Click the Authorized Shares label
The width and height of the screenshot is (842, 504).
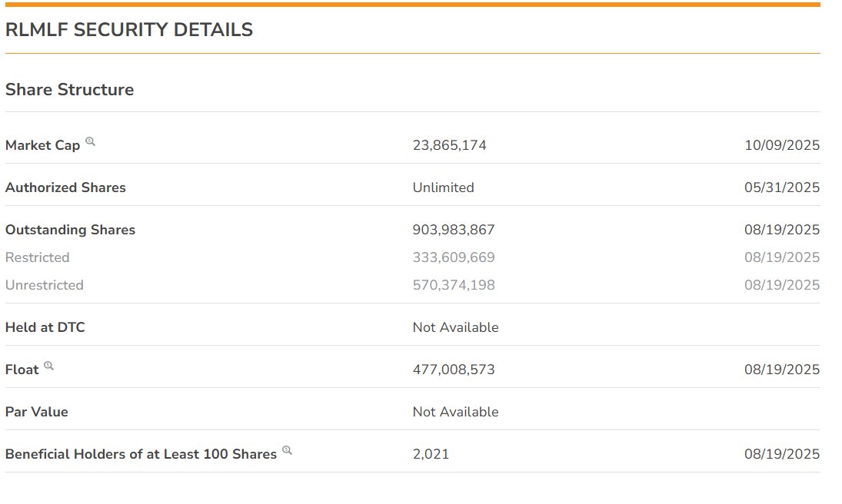(65, 187)
